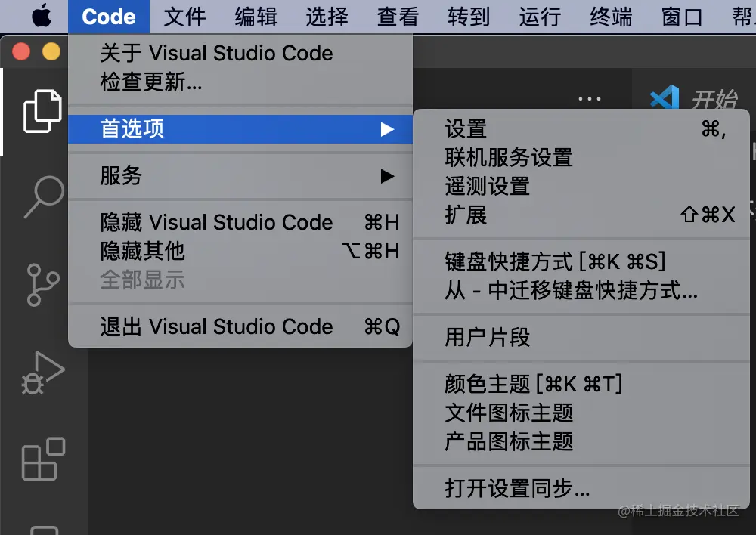Open the 终端 menu

click(x=611, y=17)
